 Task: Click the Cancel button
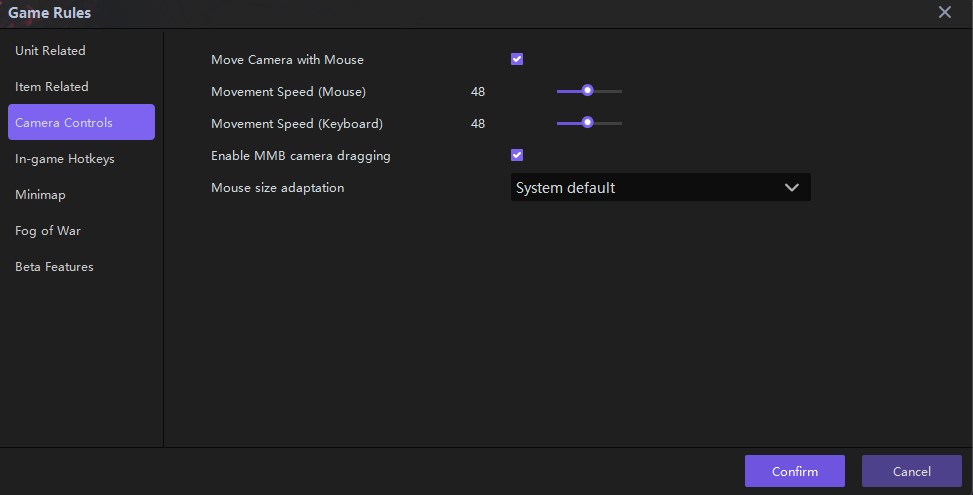911,471
